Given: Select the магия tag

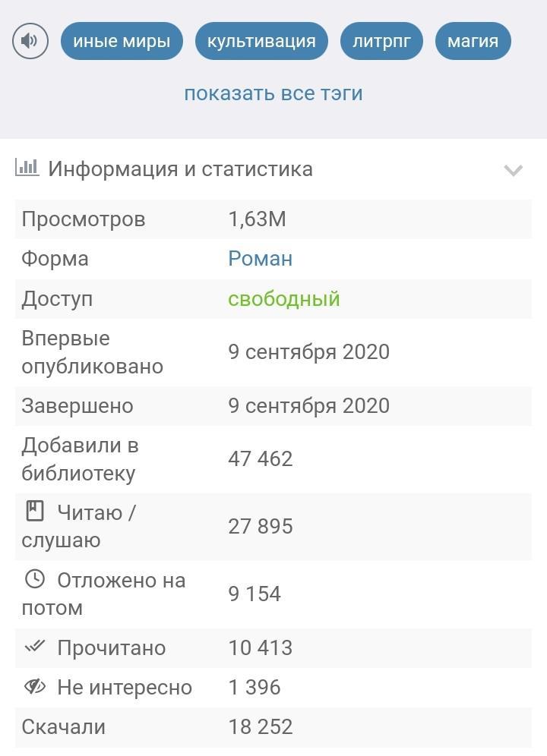Looking at the screenshot, I should pos(473,41).
